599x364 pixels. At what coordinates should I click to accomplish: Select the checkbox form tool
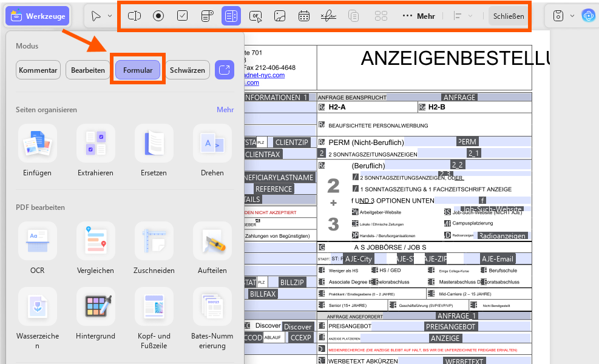(183, 16)
